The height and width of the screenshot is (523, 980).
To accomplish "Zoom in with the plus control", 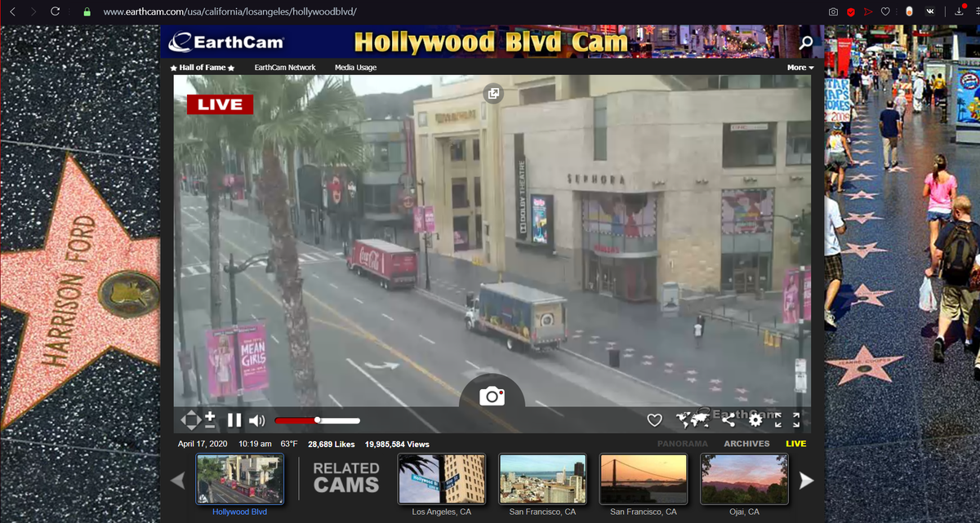I will pyautogui.click(x=210, y=415).
